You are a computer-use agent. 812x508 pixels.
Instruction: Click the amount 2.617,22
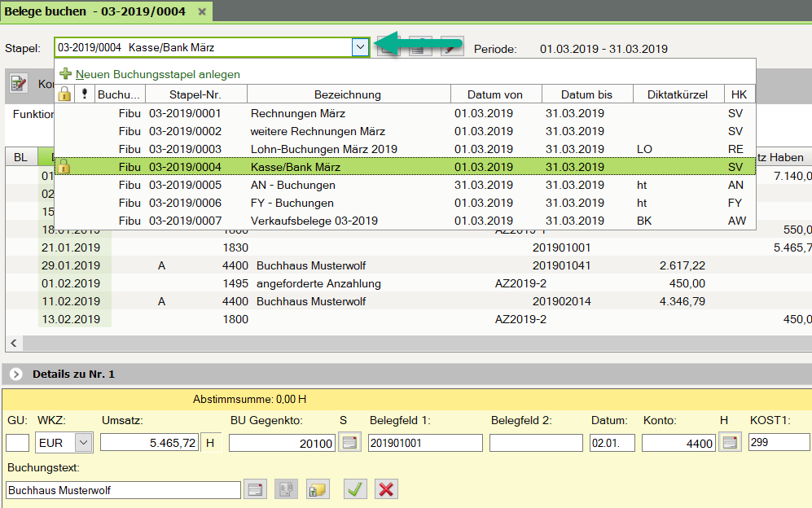(682, 265)
